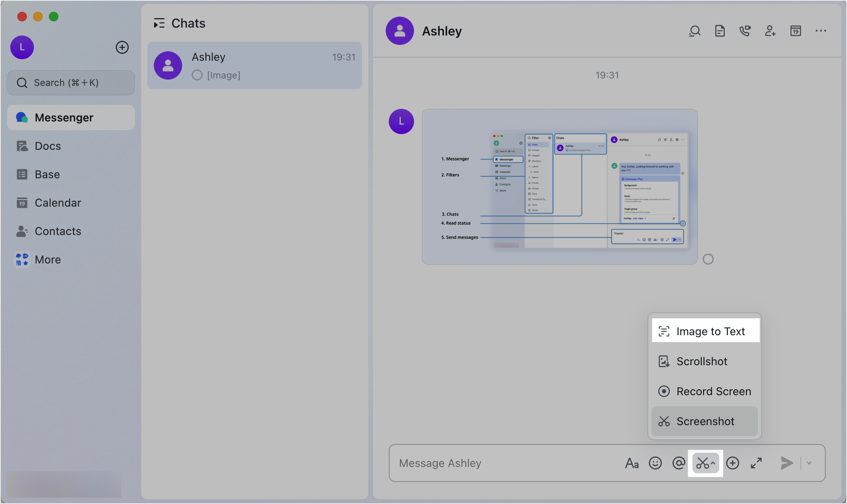Viewport: 847px width, 504px height.
Task: Toggle the Chats filter panel icon
Action: tap(159, 23)
